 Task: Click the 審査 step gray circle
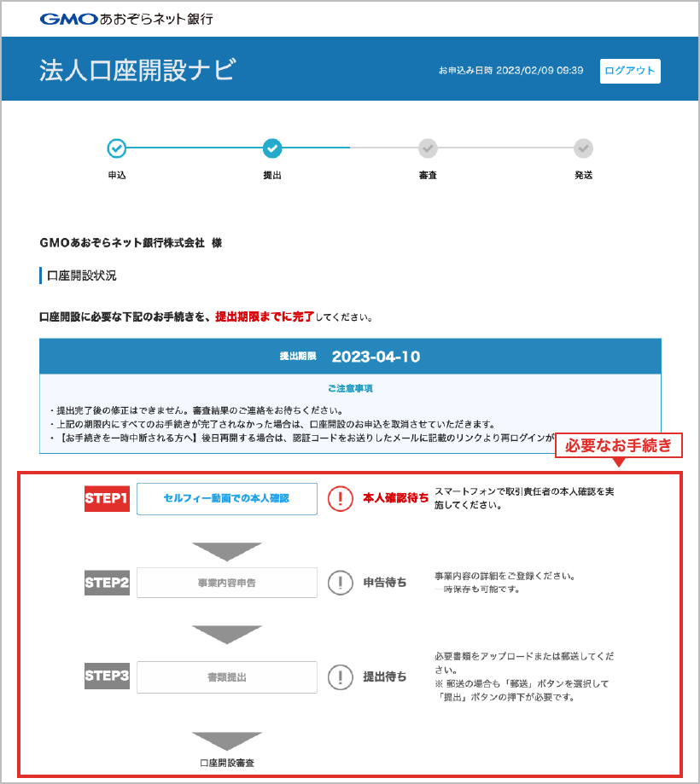(x=428, y=148)
